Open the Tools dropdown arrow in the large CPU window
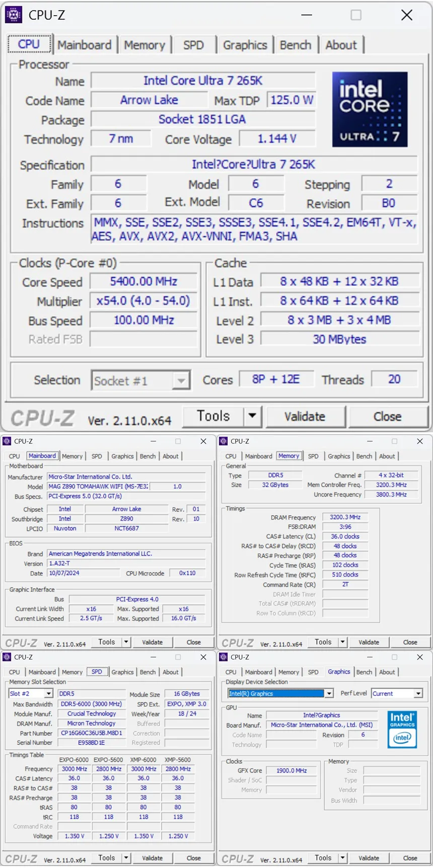 click(252, 416)
